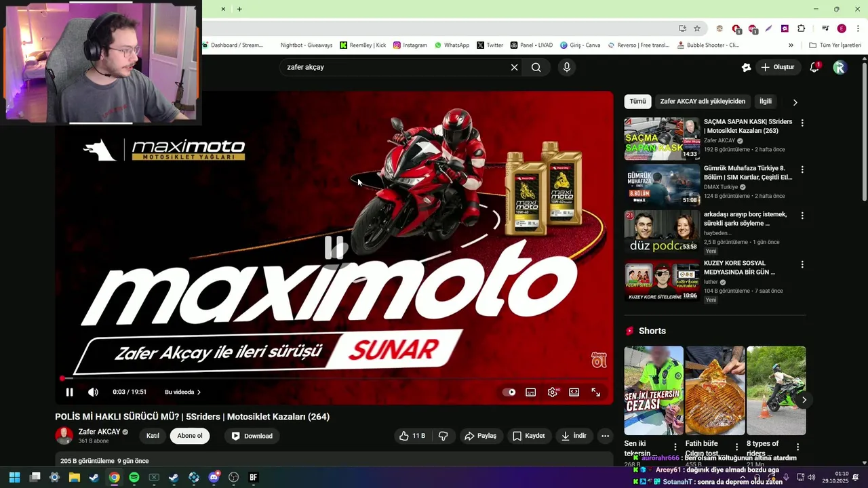Open Chrome profile 'E' avatar
The width and height of the screenshot is (868, 488).
842,28
